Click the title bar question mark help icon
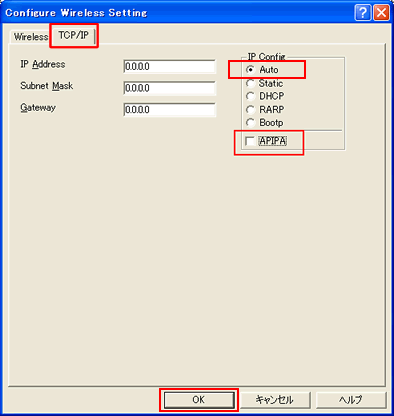The height and width of the screenshot is (416, 394). pyautogui.click(x=363, y=13)
